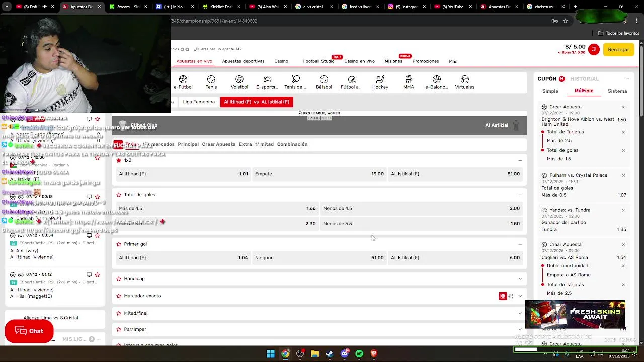Bet on Más de 4.5 at 1.66
Screen dimensions: 644x362
point(217,208)
